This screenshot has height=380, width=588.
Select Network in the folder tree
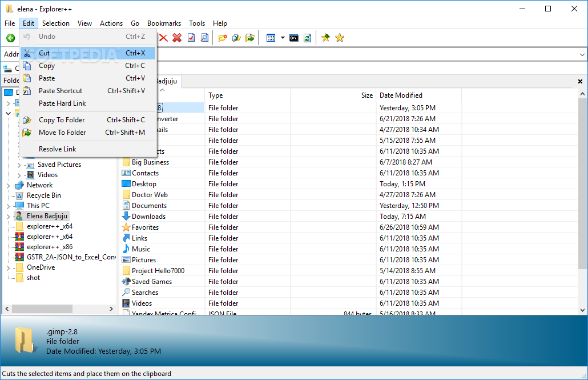(x=39, y=185)
